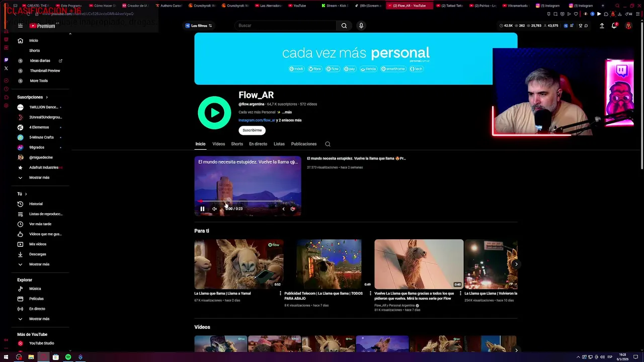
Task: Open File Explorer in the taskbar
Action: (x=31, y=357)
